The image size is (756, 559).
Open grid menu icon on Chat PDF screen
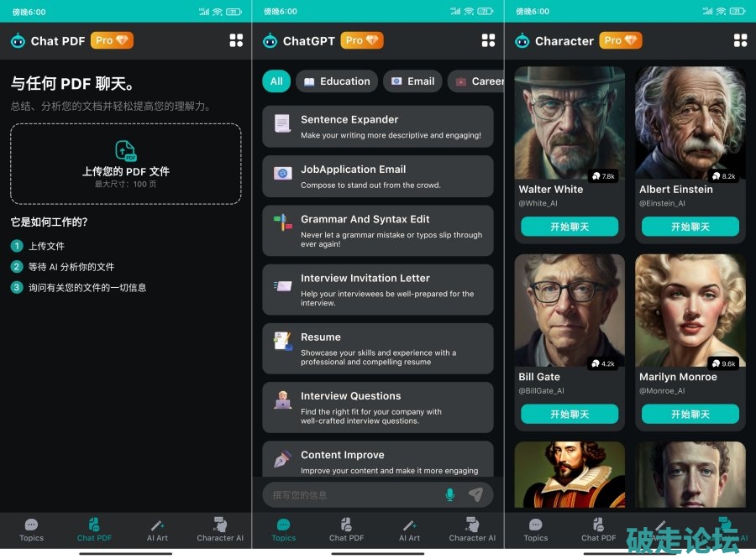pos(236,40)
